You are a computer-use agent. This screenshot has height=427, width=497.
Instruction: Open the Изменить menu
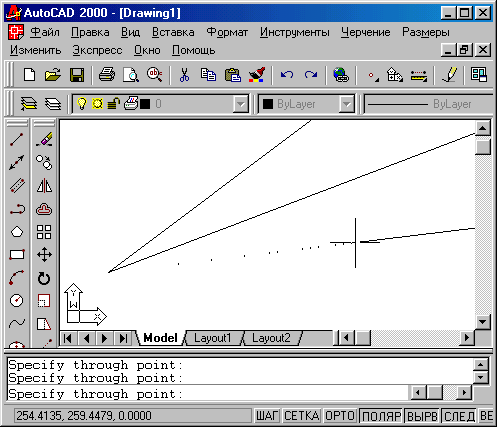tap(35, 50)
